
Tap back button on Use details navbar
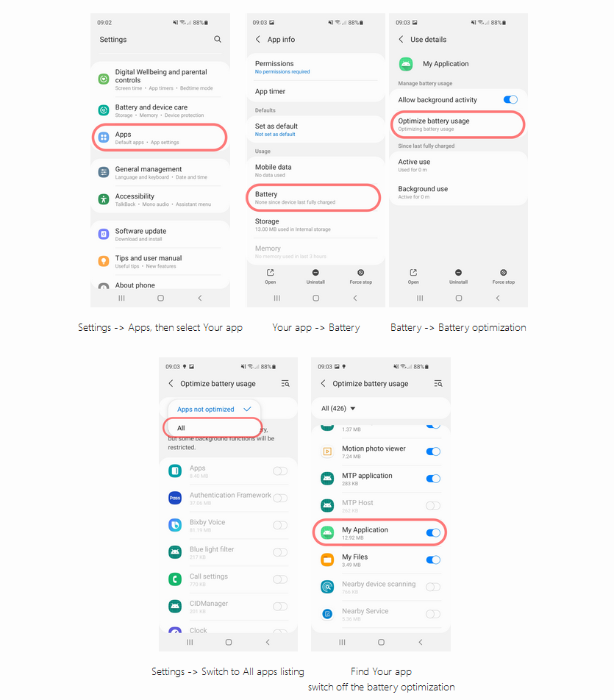tap(498, 298)
